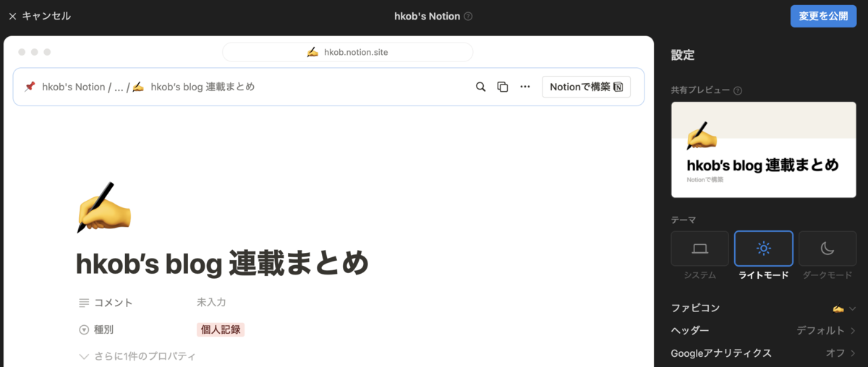Select the ダークモード theme option
868x367 pixels.
(827, 249)
